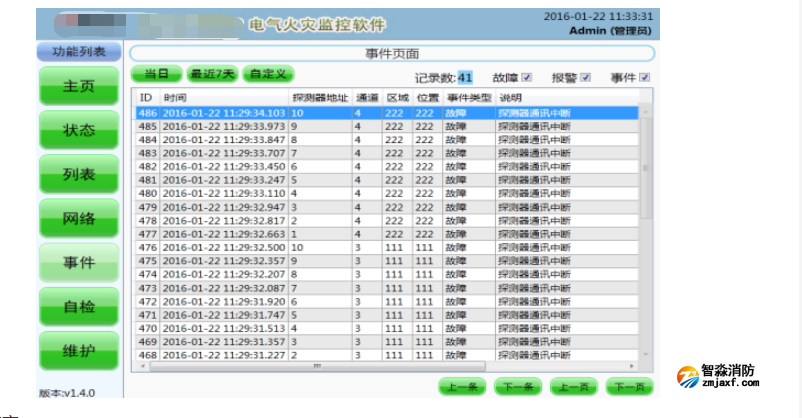This screenshot has height=418, width=802.
Task: Toggle the 事件 event filter checkbox
Action: [645, 77]
